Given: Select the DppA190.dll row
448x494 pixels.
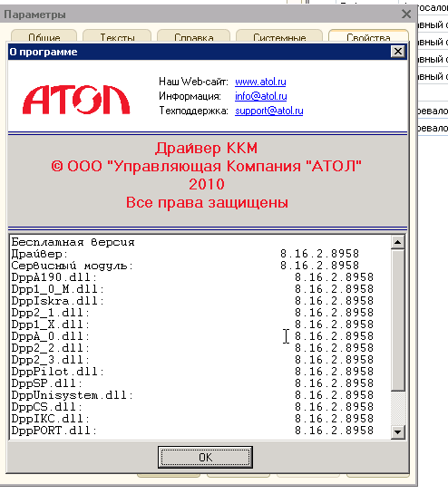Looking at the screenshot, I should 192,277.
